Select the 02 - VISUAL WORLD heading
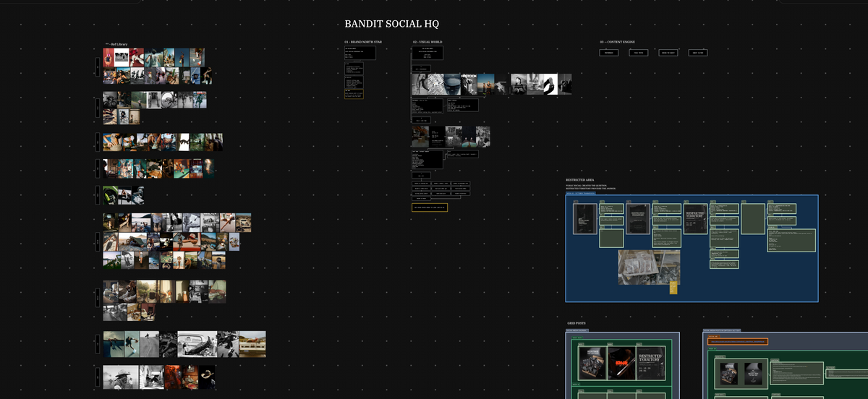The image size is (868, 399). coord(427,42)
